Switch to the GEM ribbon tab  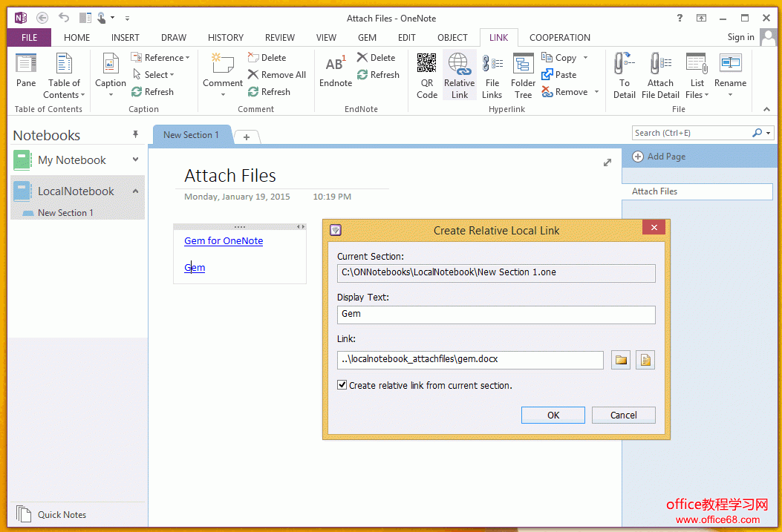point(367,38)
